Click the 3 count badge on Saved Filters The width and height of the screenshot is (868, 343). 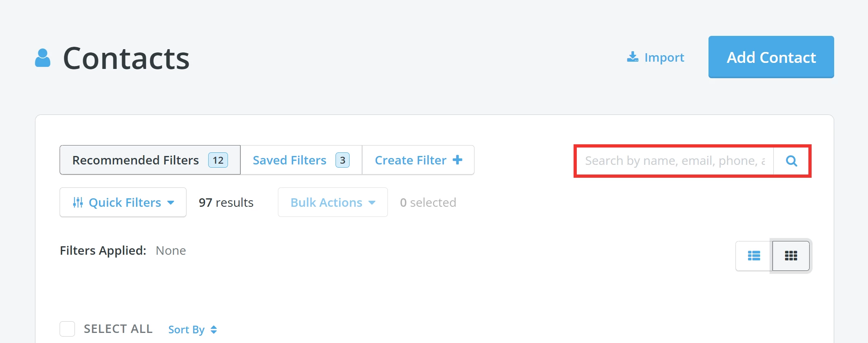tap(342, 160)
